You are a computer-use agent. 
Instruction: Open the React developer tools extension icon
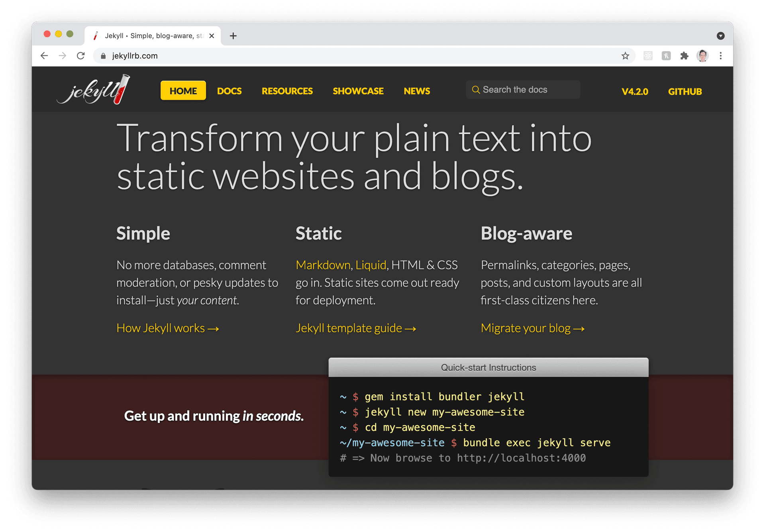pos(648,56)
